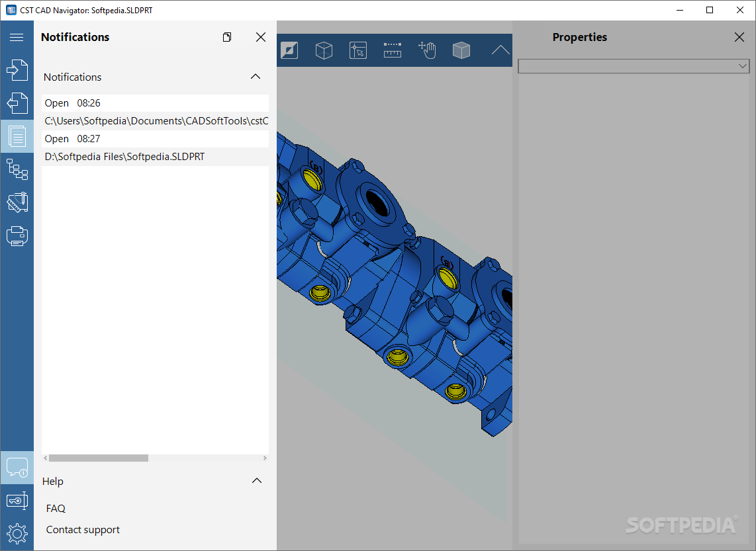
Task: Click the scrollbar left arrow
Action: click(x=45, y=458)
